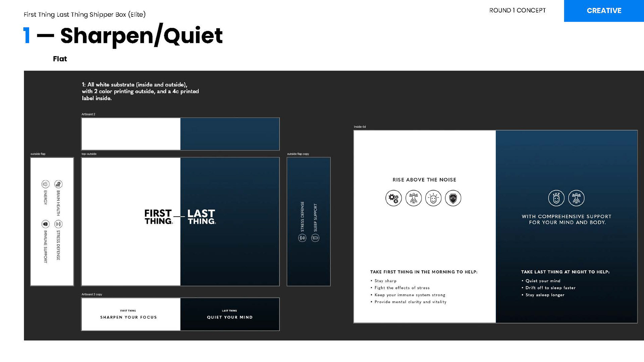Click the Stress Defense icon on white outside flap

coord(58,224)
